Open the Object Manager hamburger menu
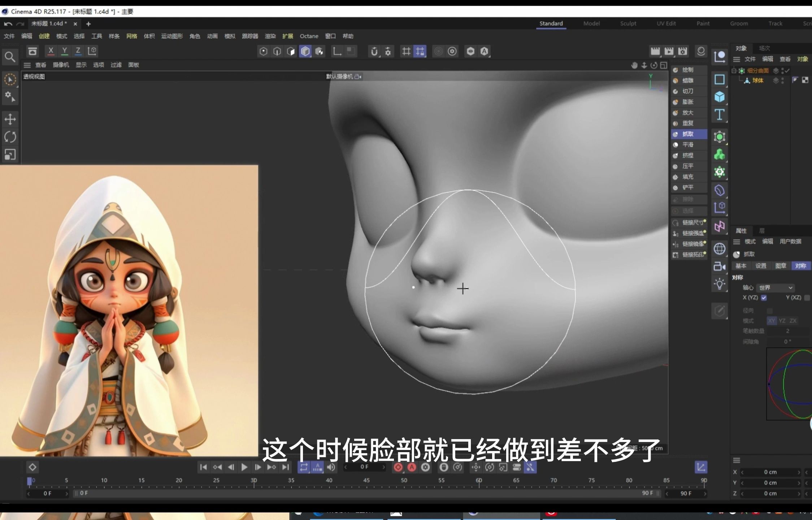 tap(737, 59)
